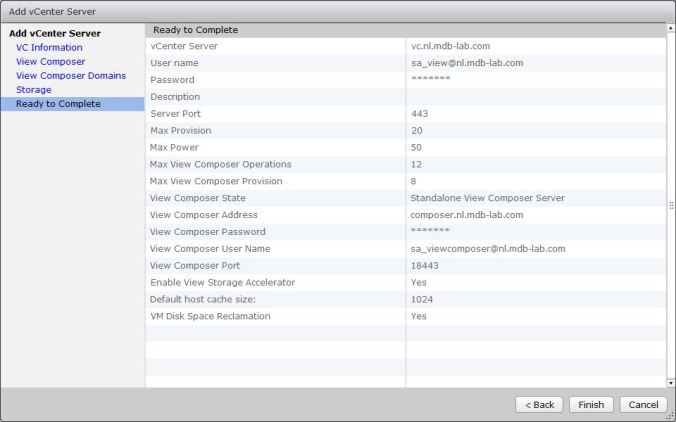Image resolution: width=676 pixels, height=422 pixels.
Task: Open the VC Information step
Action: (49, 47)
